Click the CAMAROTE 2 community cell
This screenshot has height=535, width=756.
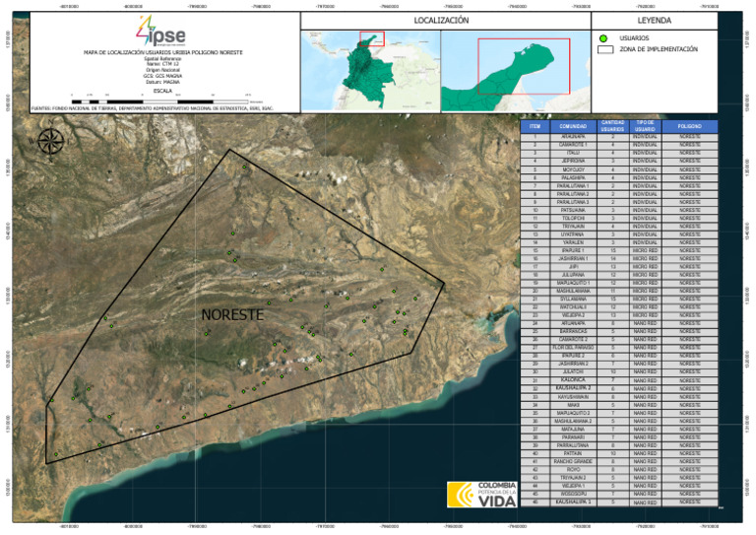(x=573, y=340)
